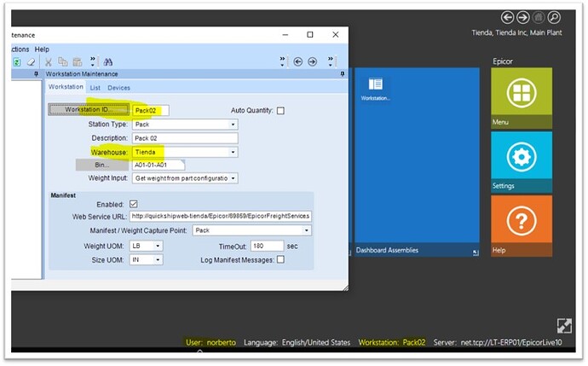
Task: Open the Epicor Help tile
Action: pyautogui.click(x=522, y=226)
